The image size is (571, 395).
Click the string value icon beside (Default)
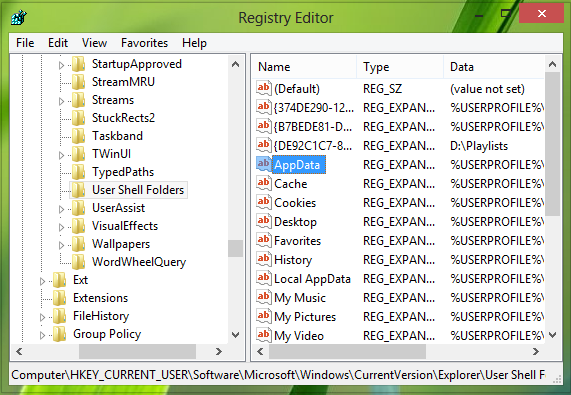pyautogui.click(x=264, y=88)
